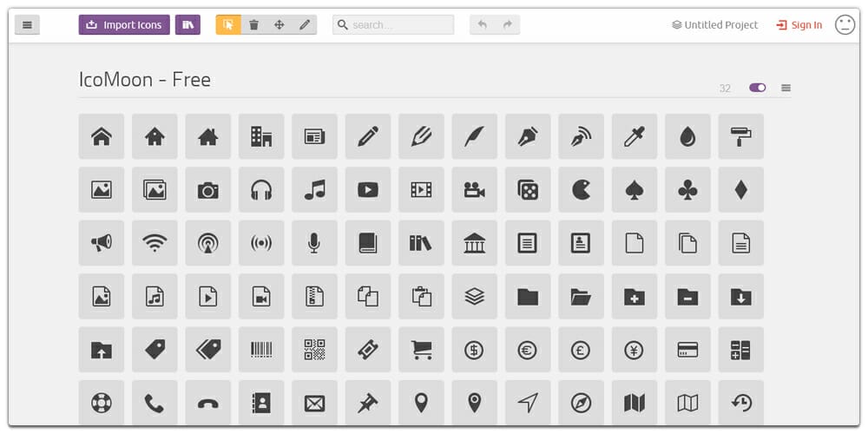Focus the search input field

click(x=393, y=25)
